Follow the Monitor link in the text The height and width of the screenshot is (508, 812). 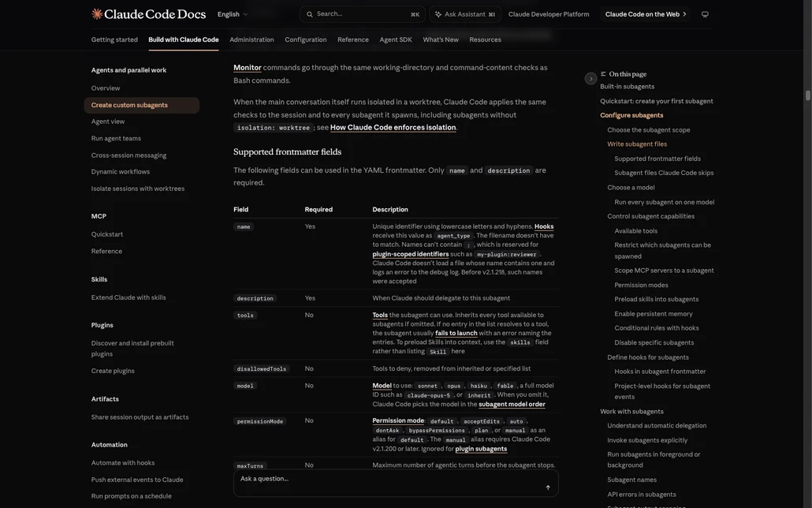coord(247,67)
